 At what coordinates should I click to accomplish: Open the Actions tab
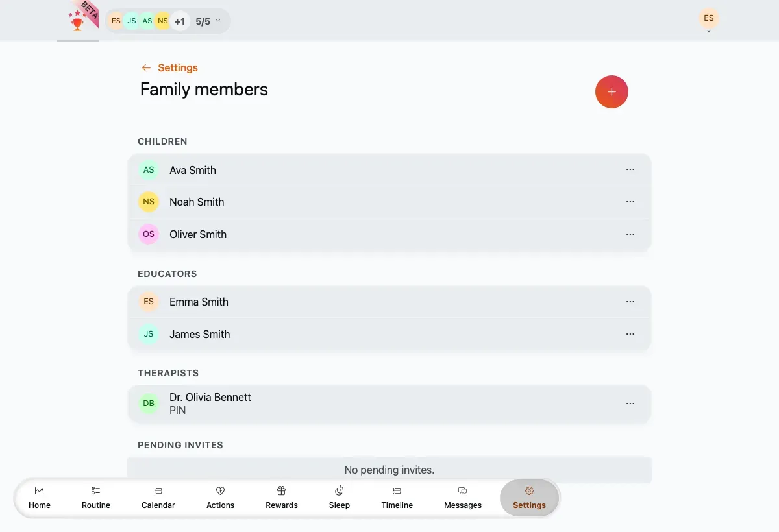pos(220,498)
